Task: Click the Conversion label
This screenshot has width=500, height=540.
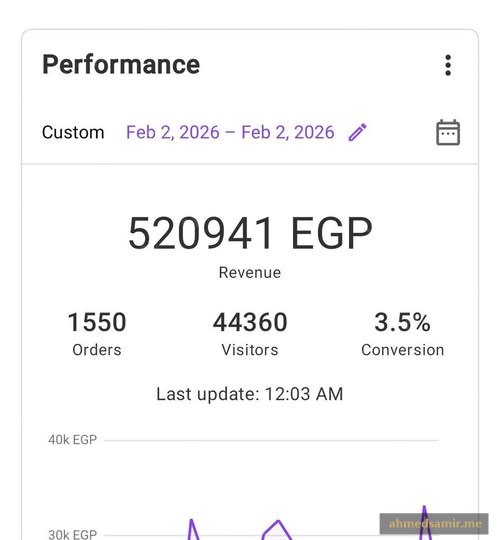Action: click(x=403, y=350)
